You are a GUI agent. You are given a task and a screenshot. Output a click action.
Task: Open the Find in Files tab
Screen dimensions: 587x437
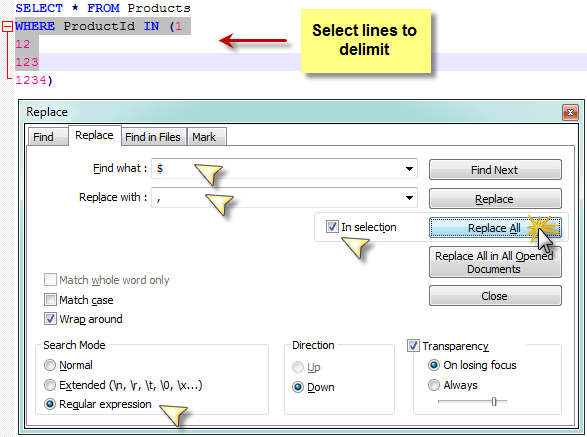tap(153, 137)
